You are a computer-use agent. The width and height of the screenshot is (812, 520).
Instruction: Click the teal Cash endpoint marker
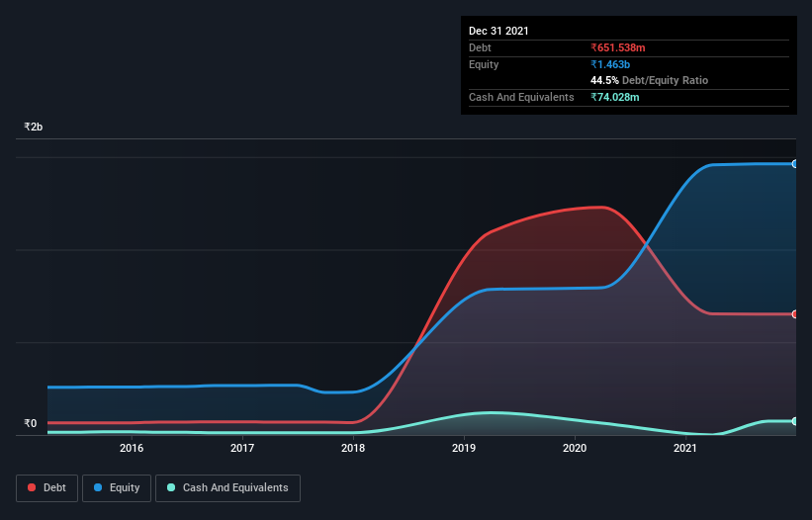point(795,421)
